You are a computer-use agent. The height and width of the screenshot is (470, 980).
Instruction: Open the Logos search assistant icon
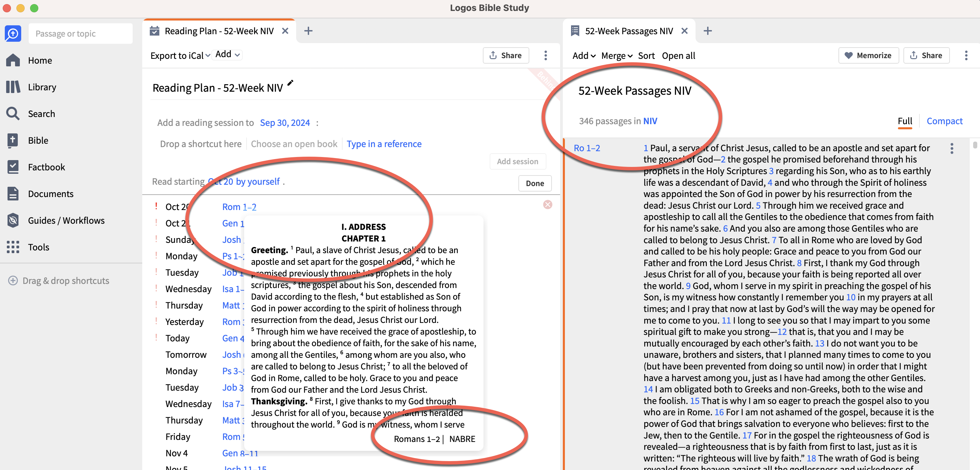[13, 34]
